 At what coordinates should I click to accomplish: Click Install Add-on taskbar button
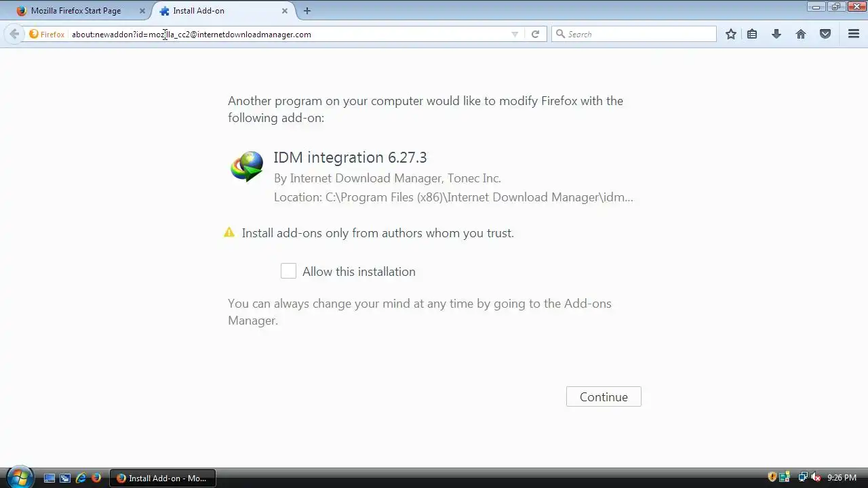(163, 478)
